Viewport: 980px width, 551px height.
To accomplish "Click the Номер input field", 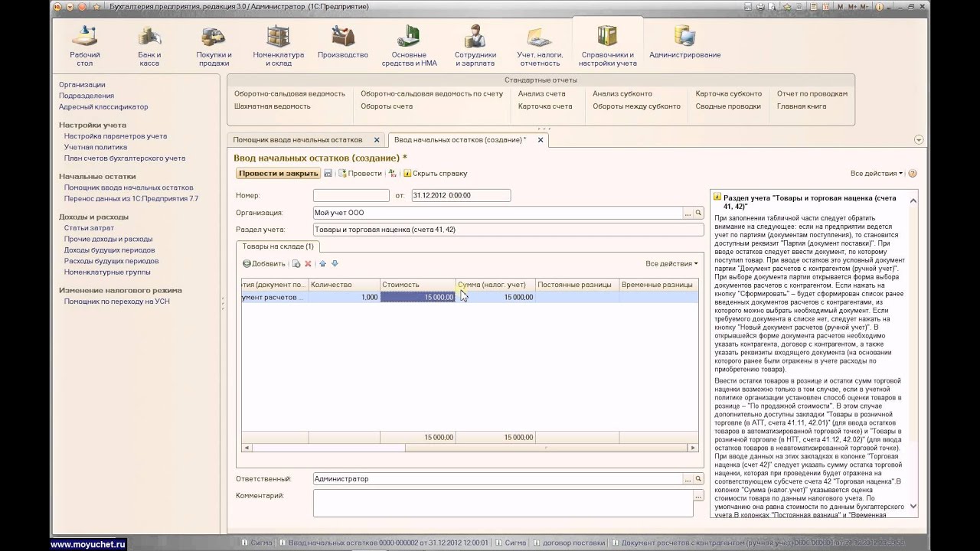I will 351,196.
